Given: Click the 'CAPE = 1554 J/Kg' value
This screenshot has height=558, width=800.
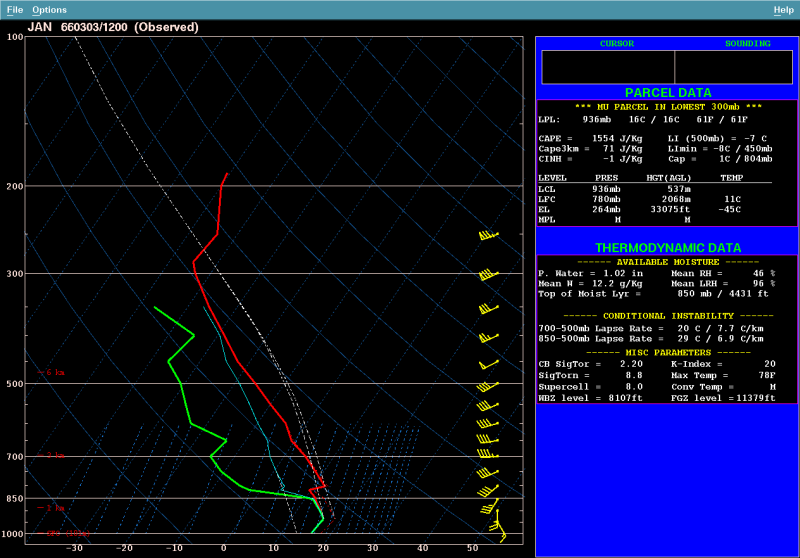Looking at the screenshot, I should [x=590, y=138].
